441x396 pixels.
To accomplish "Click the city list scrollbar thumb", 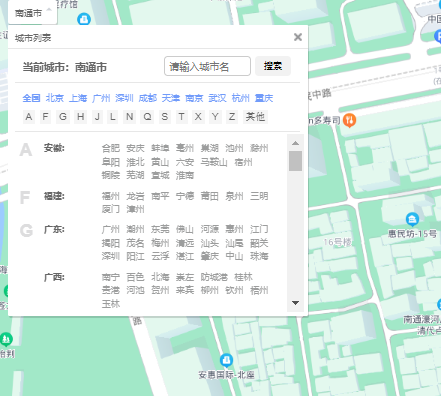I will [x=295, y=161].
